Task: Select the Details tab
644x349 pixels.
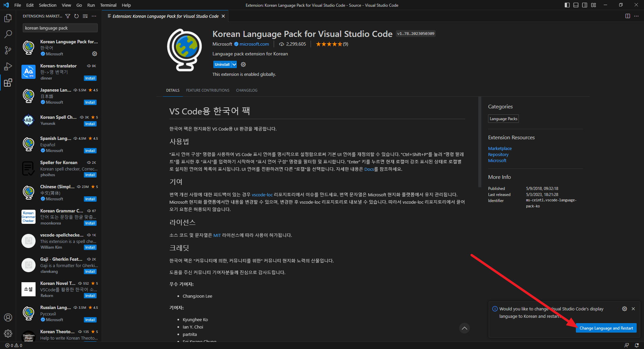Action: pyautogui.click(x=173, y=90)
